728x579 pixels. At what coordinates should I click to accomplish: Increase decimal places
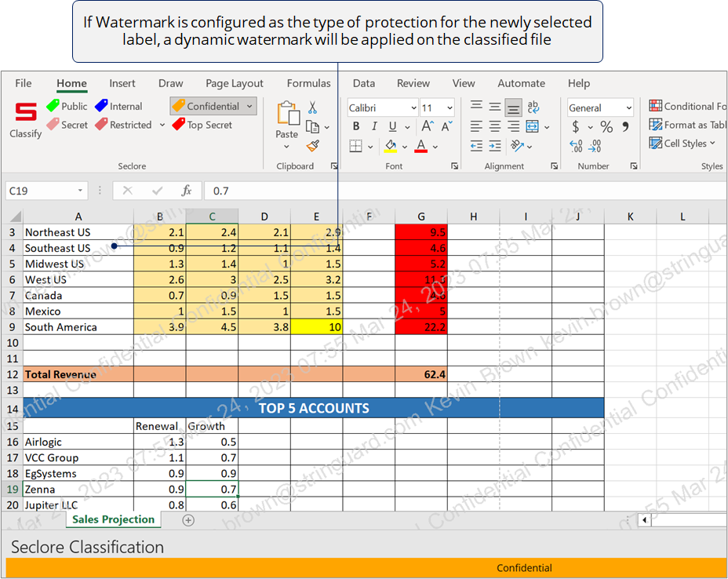tap(576, 146)
